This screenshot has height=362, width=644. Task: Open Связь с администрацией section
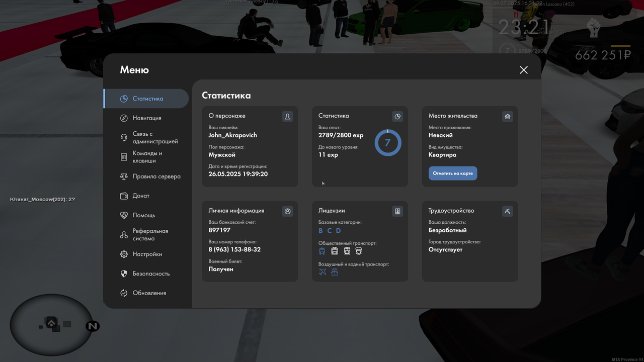pos(146,138)
